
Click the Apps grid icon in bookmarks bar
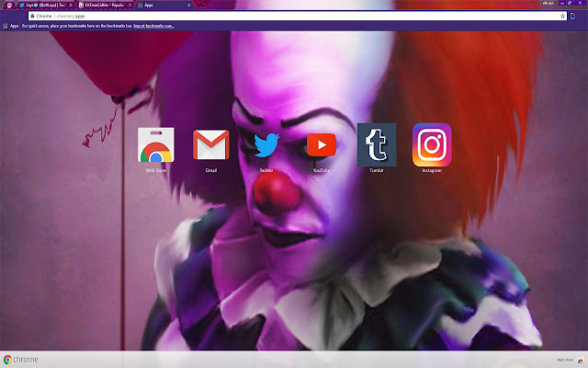pos(6,26)
